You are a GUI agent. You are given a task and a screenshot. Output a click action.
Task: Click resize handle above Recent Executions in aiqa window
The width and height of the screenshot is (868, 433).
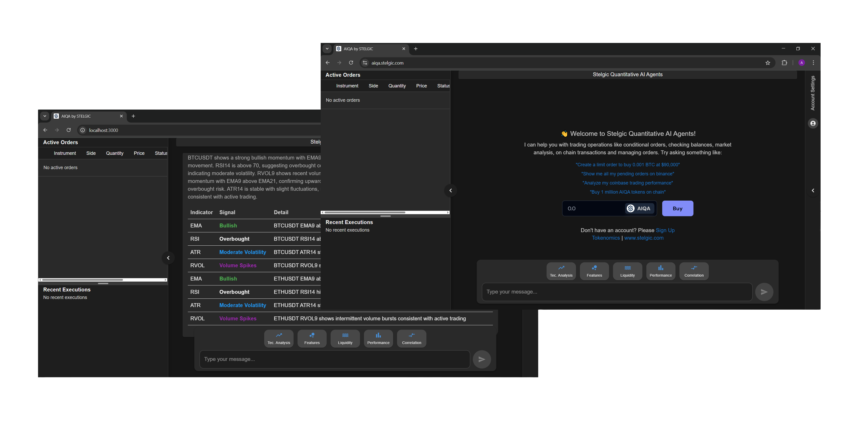(x=385, y=216)
